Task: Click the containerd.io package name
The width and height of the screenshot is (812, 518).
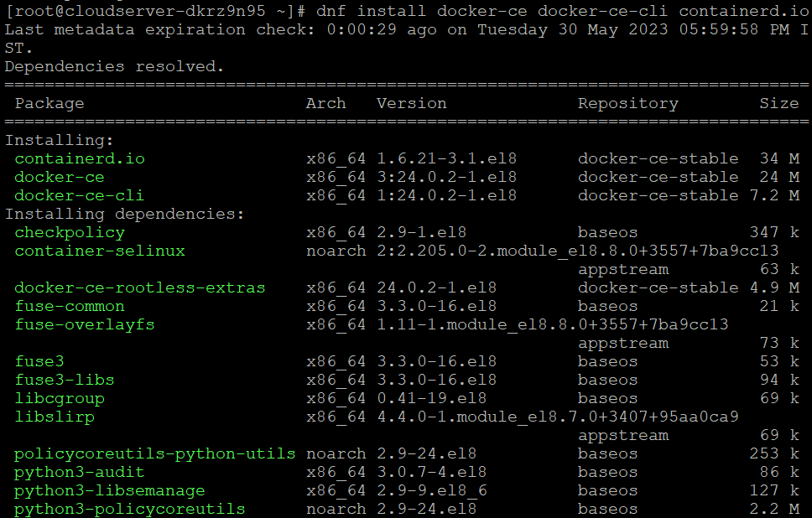Action: point(80,158)
